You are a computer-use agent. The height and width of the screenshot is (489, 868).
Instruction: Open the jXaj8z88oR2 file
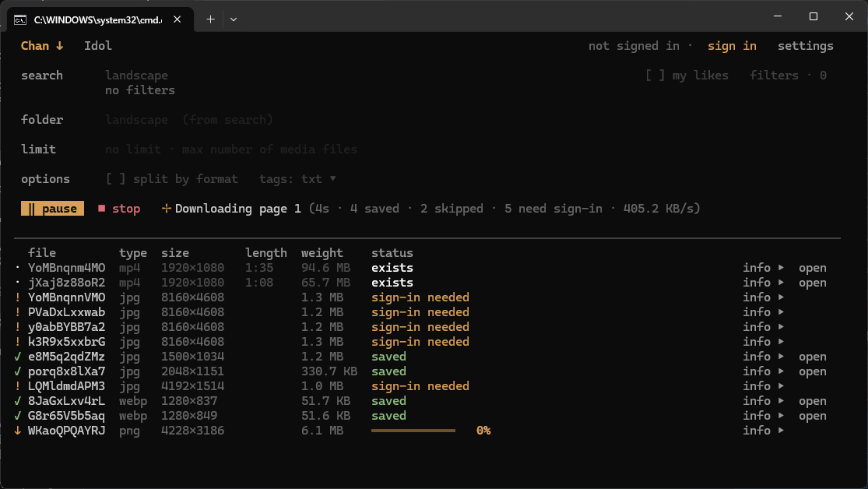pos(812,283)
